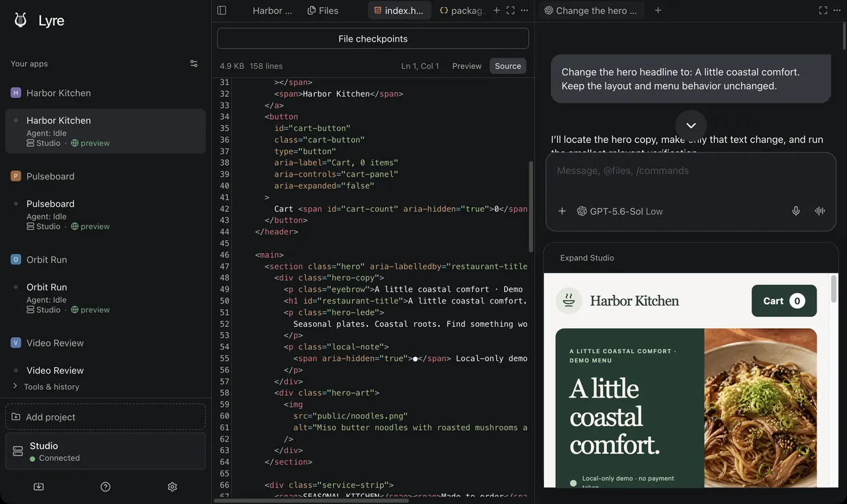This screenshot has height=504, width=847.
Task: Open the preview link under Harbor Kitchen
Action: pos(90,143)
